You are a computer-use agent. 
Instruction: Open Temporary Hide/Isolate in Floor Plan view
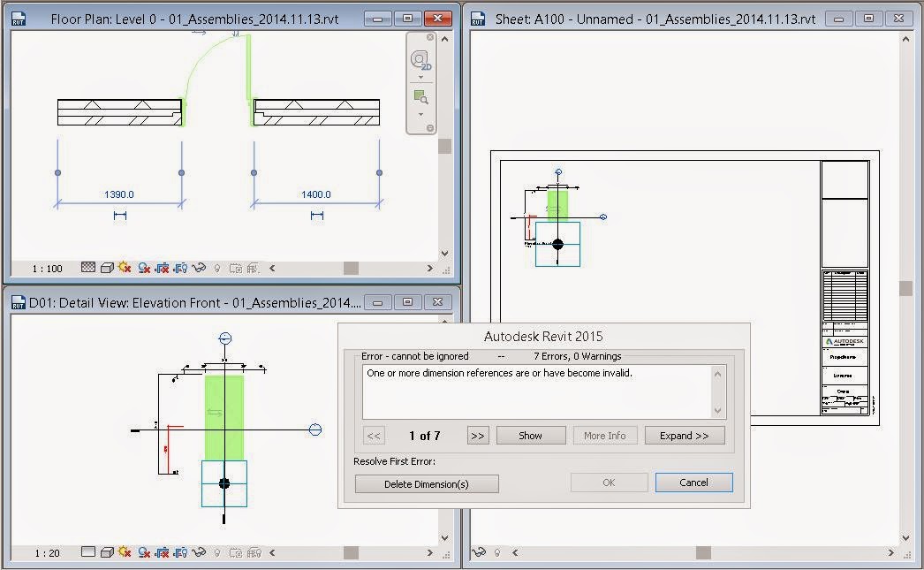[199, 268]
